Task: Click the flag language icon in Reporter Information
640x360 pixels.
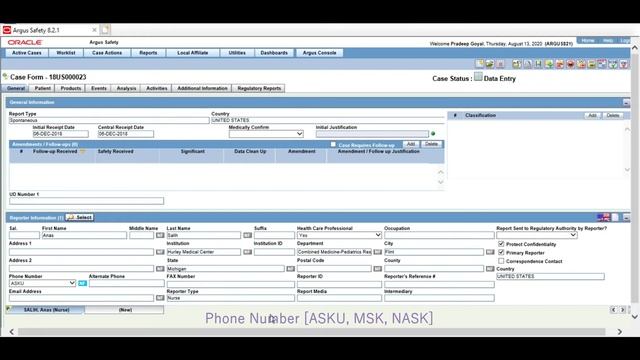Action: [603, 217]
